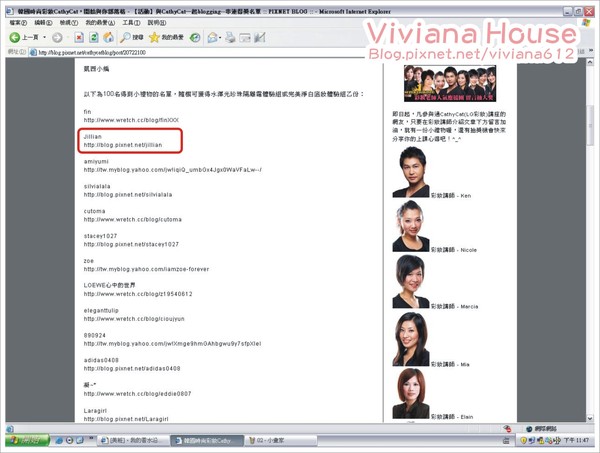Open the Back history dropdown arrow
Viewport: 600px width, 453px height.
(x=44, y=37)
